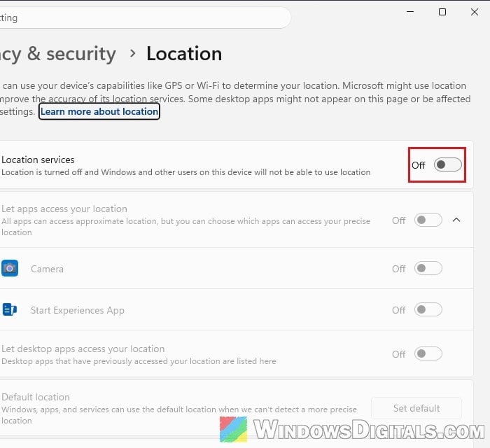Click the Set default button
This screenshot has width=490, height=448.
(416, 408)
